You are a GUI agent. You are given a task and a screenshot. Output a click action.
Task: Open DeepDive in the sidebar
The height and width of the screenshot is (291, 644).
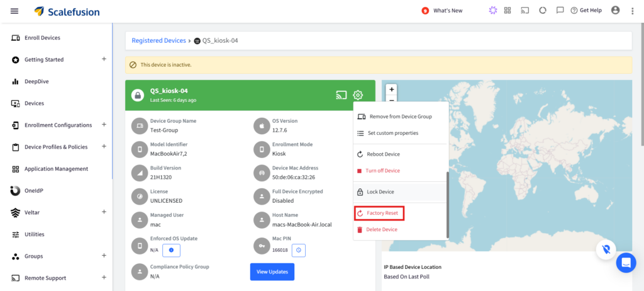36,81
